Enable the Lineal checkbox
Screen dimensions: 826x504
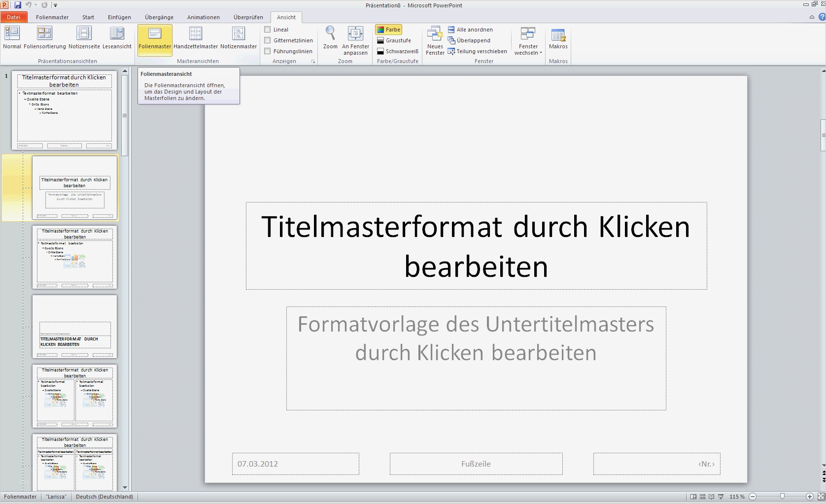click(268, 30)
